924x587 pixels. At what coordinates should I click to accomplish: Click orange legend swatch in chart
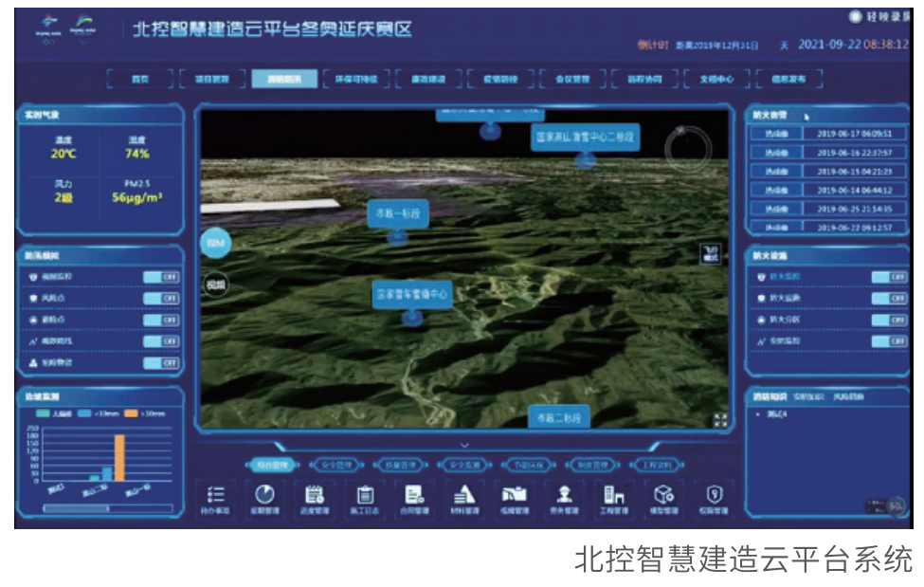tap(131, 413)
